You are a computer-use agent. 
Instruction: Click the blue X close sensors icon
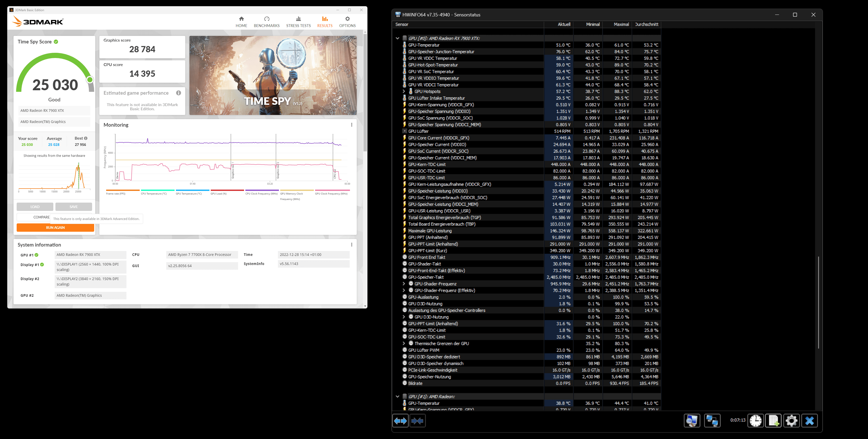click(809, 421)
